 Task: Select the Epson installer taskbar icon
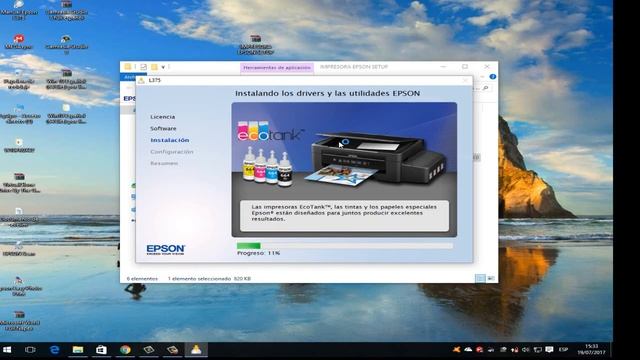196,350
